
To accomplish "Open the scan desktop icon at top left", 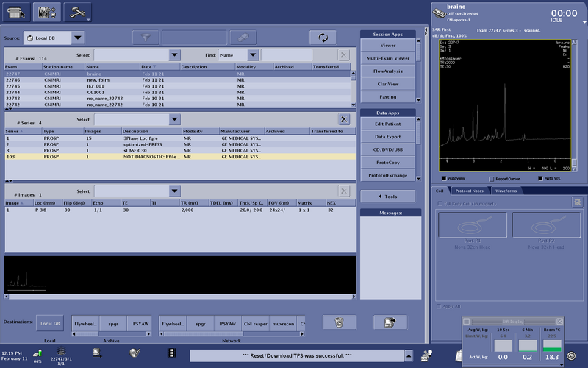I will click(16, 12).
